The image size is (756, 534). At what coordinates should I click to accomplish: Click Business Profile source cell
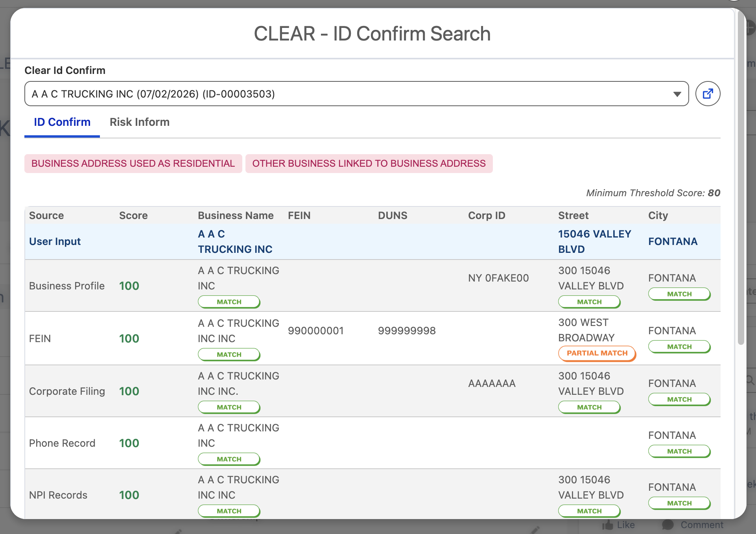pyautogui.click(x=67, y=286)
